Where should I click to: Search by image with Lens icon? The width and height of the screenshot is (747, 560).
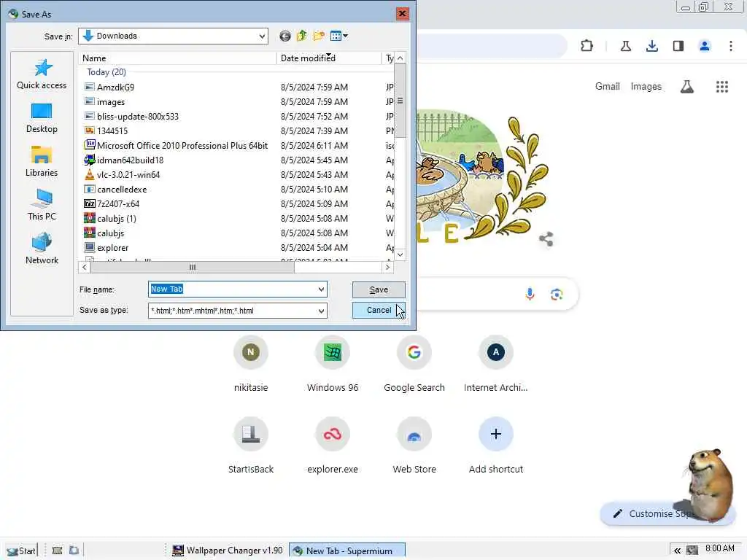[x=557, y=295]
